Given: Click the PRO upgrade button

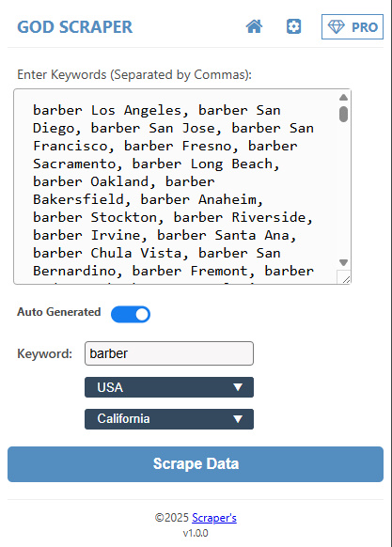Looking at the screenshot, I should click(x=353, y=27).
